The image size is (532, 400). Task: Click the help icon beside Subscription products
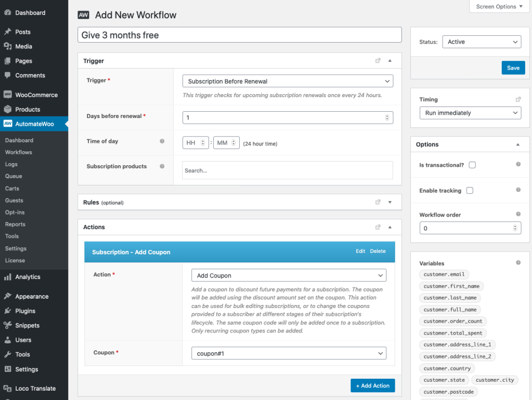pyautogui.click(x=162, y=166)
